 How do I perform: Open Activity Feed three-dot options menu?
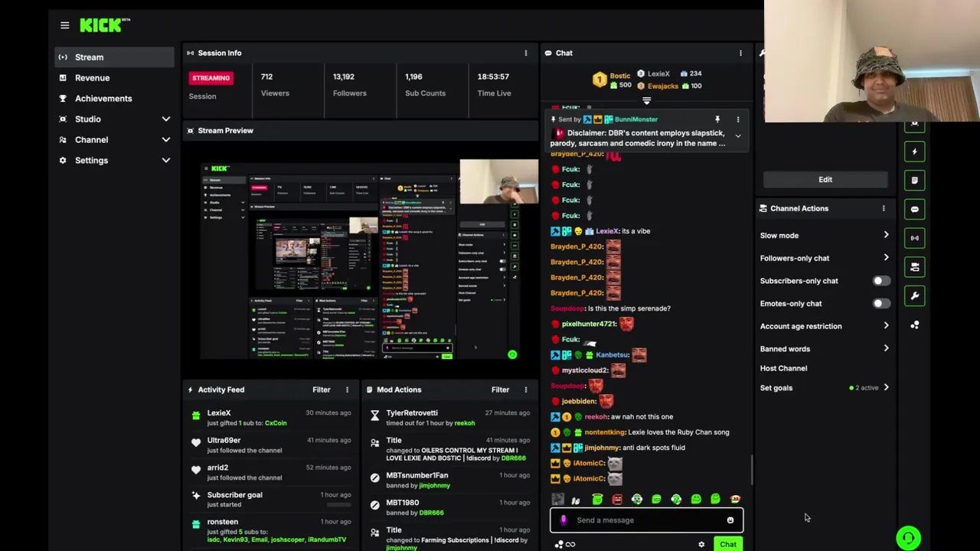347,390
